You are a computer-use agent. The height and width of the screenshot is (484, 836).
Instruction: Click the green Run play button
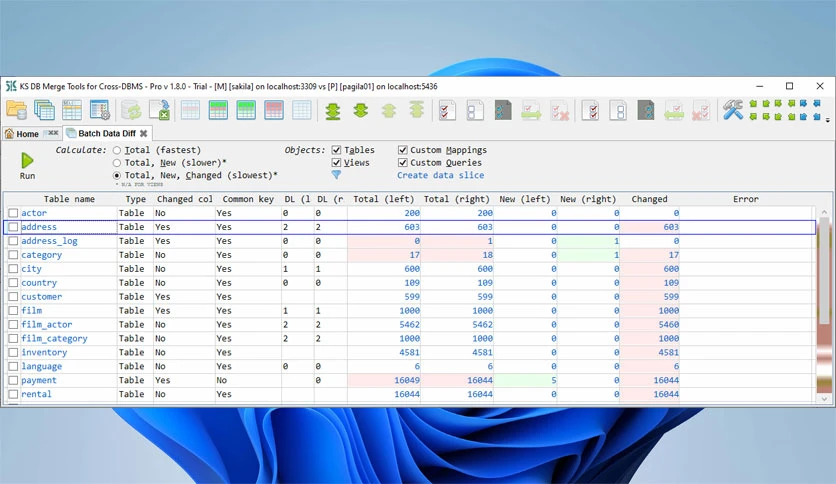(27, 160)
